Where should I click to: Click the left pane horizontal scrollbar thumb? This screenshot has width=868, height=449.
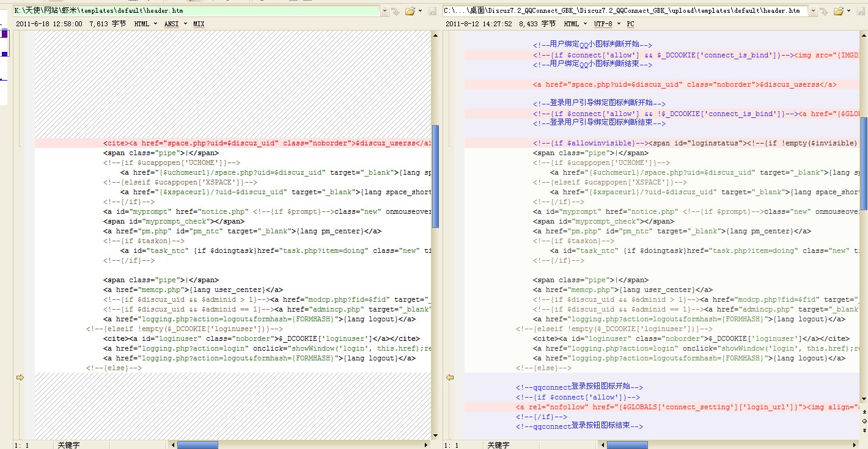coord(197,445)
